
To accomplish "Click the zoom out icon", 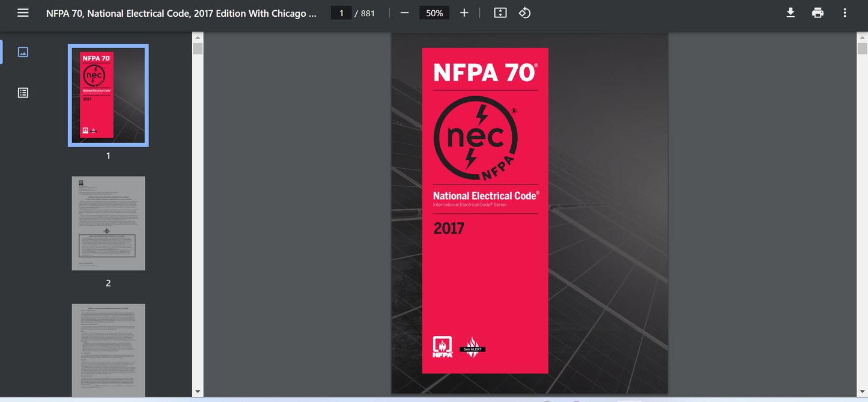I will pos(405,12).
